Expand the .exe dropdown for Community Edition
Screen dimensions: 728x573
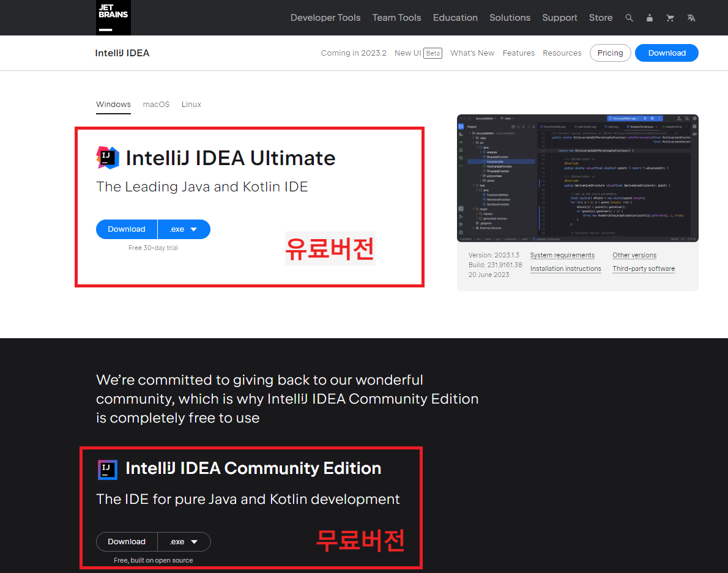click(x=184, y=542)
